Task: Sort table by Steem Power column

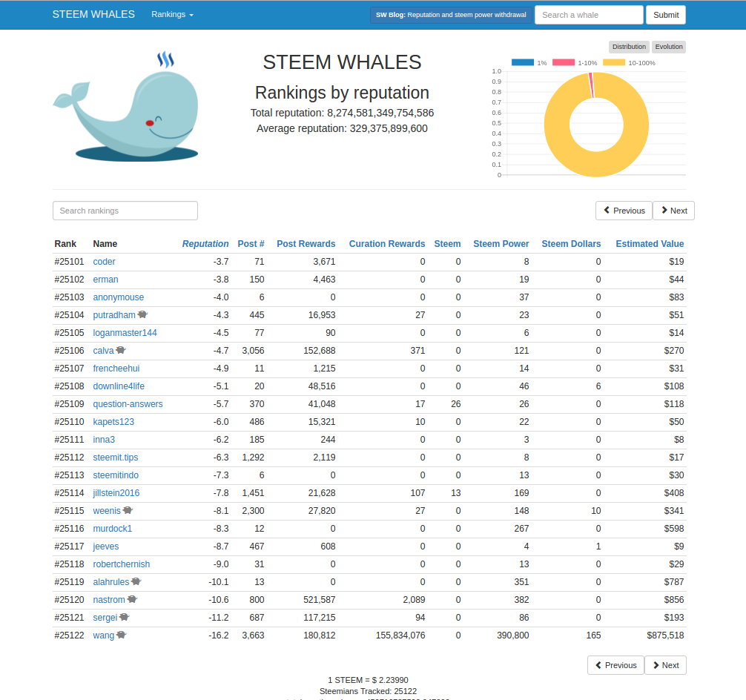Action: click(501, 244)
